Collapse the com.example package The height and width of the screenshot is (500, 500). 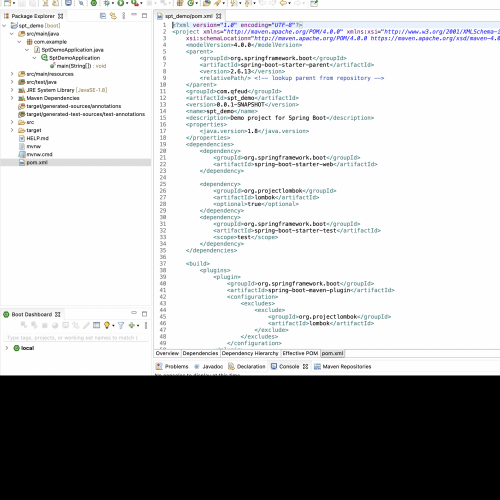[19, 42]
